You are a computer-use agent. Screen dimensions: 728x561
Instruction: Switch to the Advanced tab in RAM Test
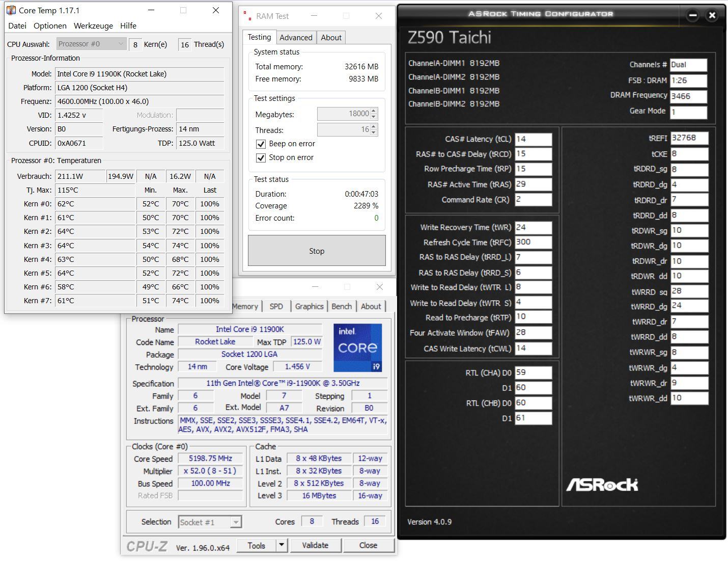coord(296,38)
